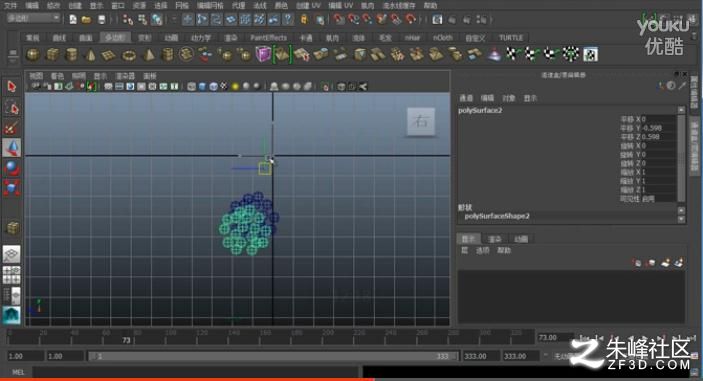Create a polygon cone from shelf
703x381 pixels.
pos(91,55)
